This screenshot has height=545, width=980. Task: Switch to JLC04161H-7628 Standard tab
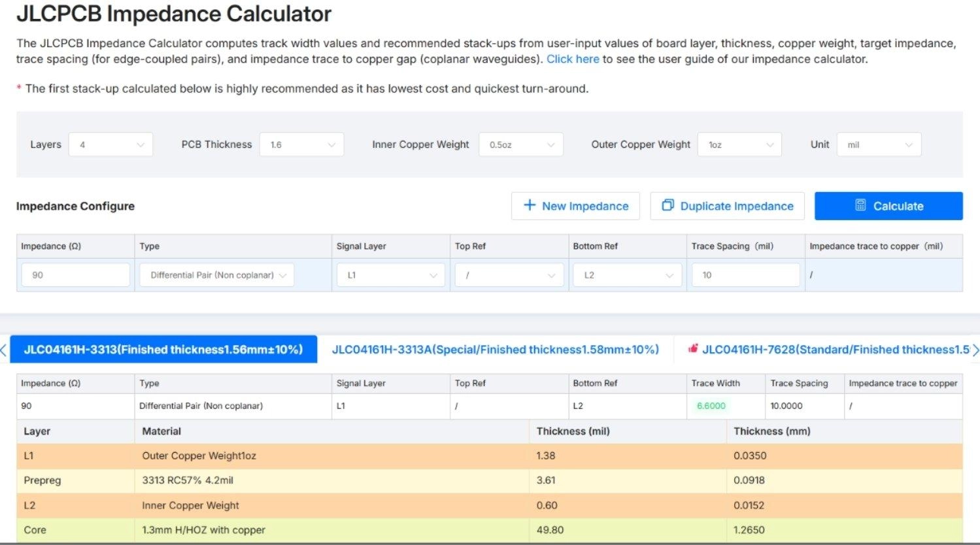pyautogui.click(x=829, y=350)
